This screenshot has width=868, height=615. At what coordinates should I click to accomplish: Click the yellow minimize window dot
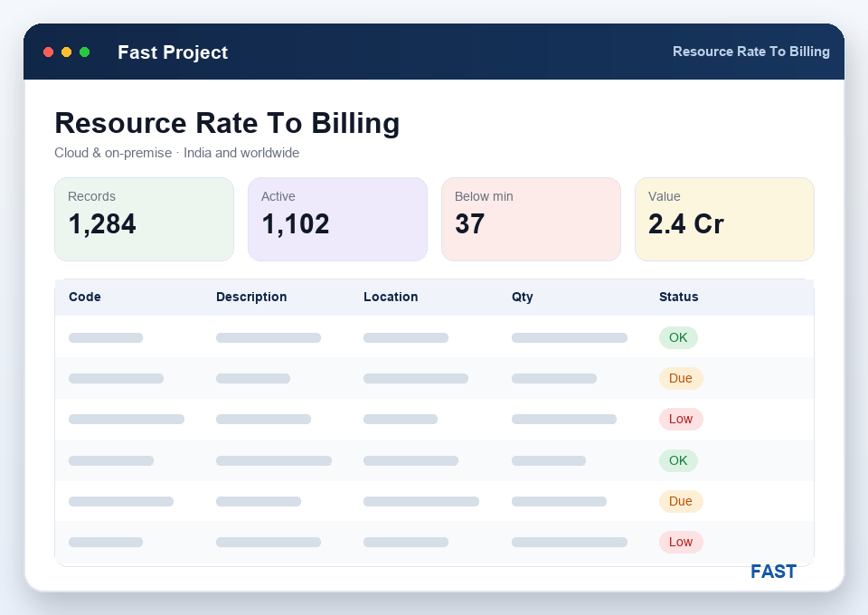[x=66, y=52]
